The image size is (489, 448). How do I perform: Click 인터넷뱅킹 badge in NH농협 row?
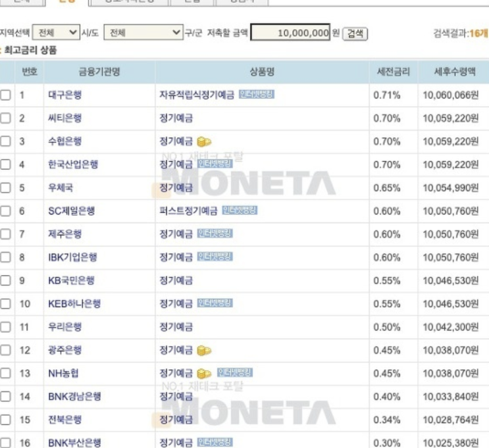pos(235,372)
